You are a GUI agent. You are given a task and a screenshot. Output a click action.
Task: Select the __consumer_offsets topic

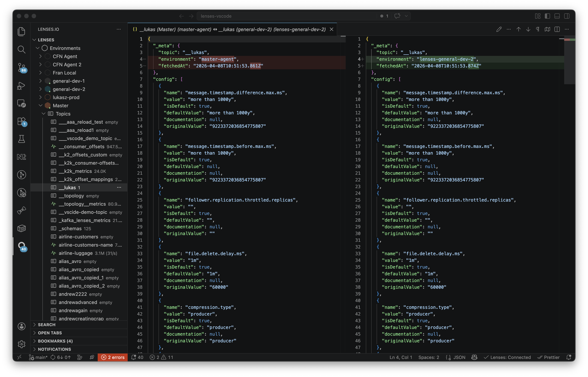pyautogui.click(x=79, y=147)
